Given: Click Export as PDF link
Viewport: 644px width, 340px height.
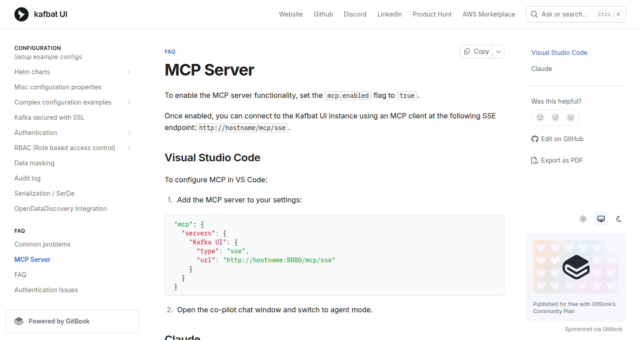Looking at the screenshot, I should tap(557, 160).
